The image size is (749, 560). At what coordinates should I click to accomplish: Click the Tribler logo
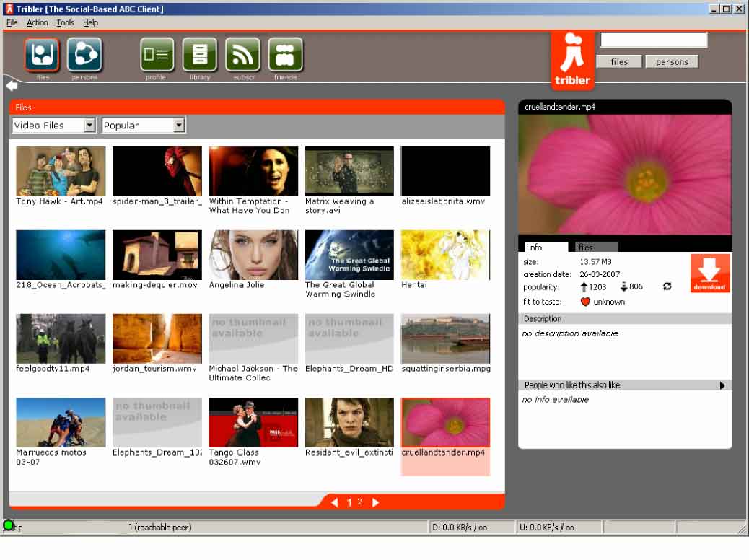572,61
